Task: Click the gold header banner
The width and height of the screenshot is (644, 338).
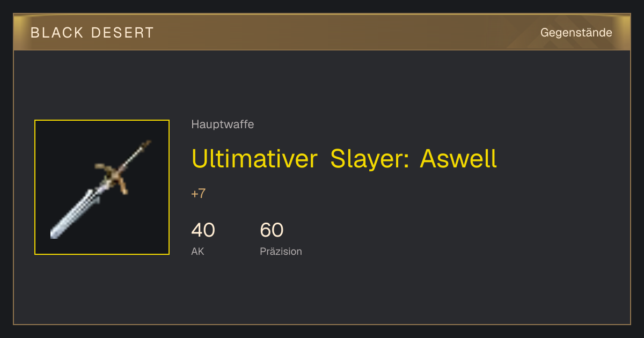Action: coord(322,32)
